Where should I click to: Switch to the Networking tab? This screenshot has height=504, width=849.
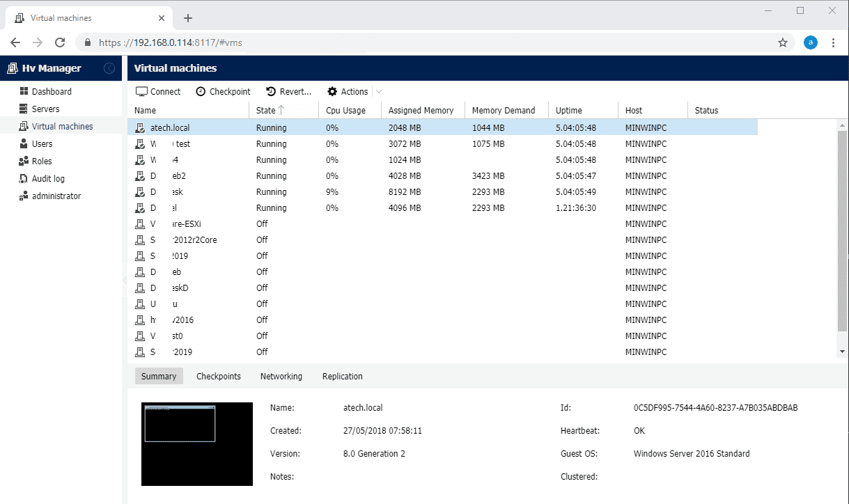[x=281, y=376]
